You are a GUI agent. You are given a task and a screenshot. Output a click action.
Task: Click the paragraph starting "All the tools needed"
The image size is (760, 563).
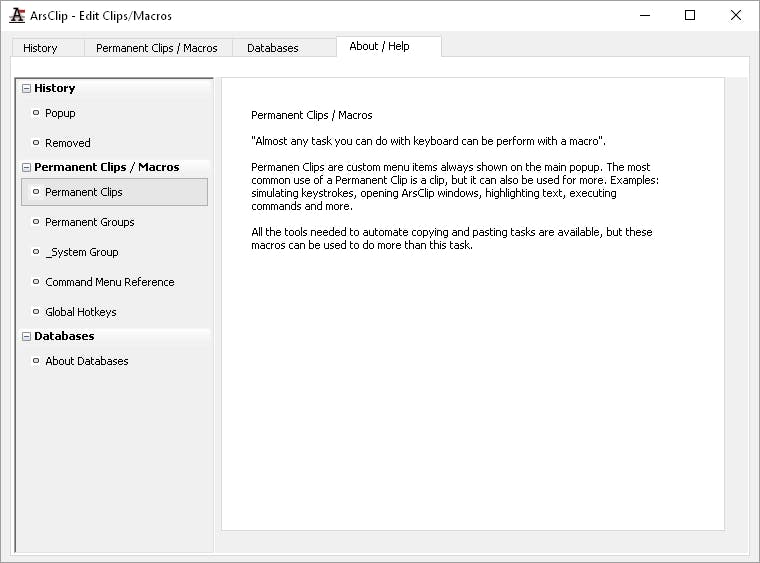pyautogui.click(x=452, y=238)
